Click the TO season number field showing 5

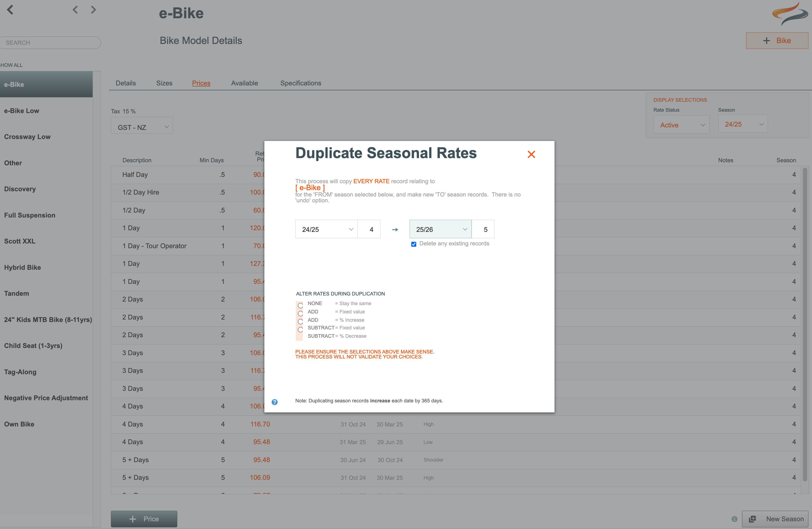483,229
